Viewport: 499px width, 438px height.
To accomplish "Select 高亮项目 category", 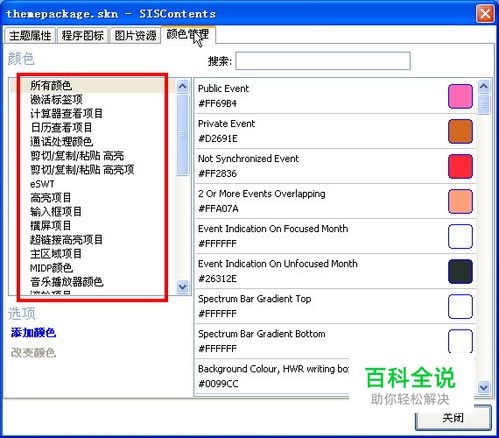I will coord(51,198).
